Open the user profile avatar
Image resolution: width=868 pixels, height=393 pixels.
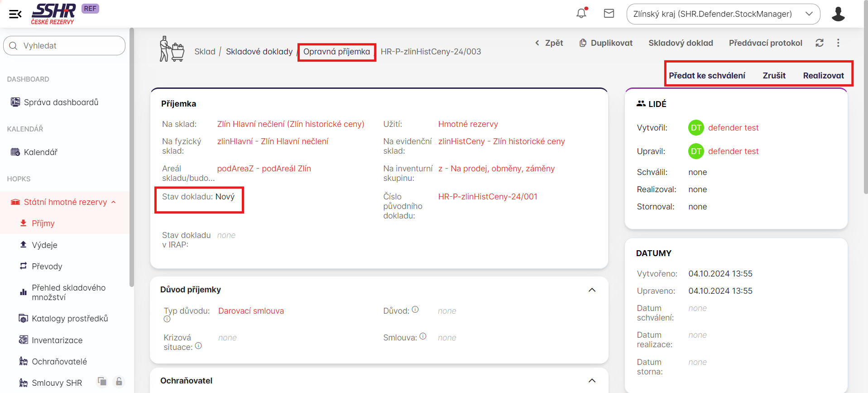(838, 14)
